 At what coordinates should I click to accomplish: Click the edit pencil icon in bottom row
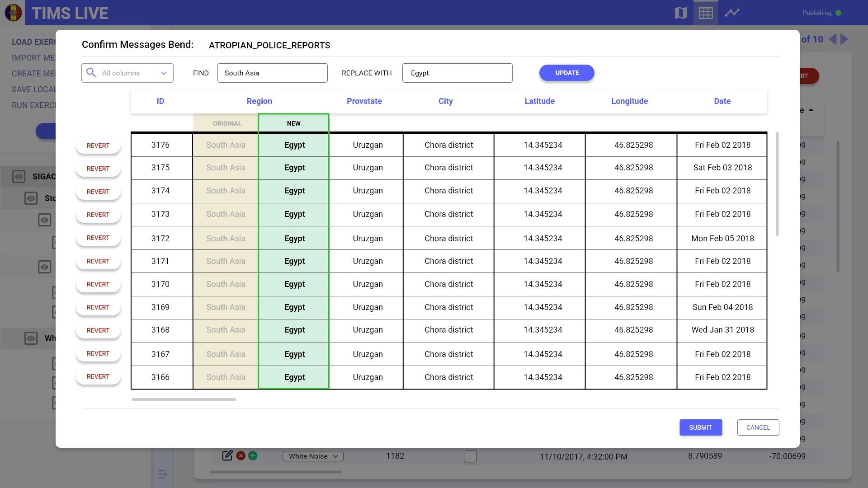point(227,455)
